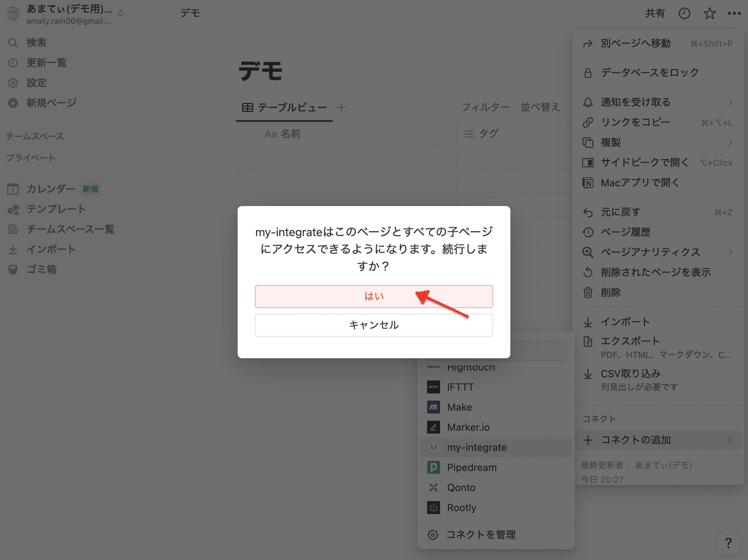This screenshot has height=560, width=748.
Task: Click 削除されたページを表示 restore icon
Action: coord(588,272)
